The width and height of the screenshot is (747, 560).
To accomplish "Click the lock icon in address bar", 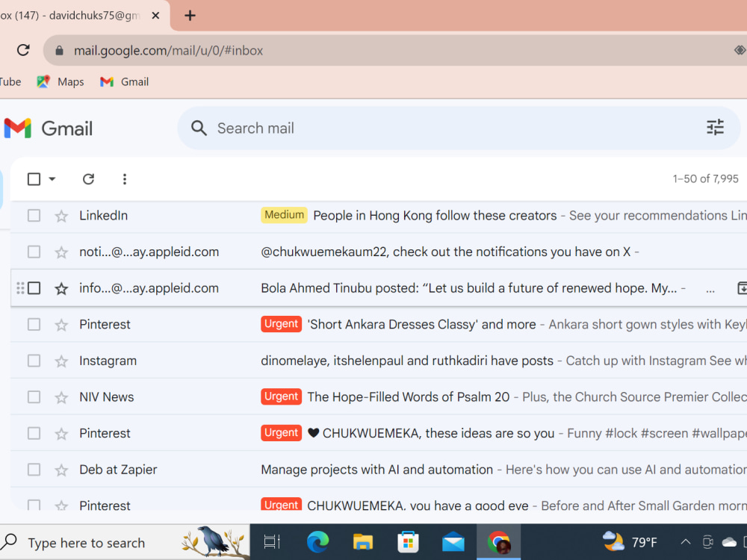I will [59, 51].
